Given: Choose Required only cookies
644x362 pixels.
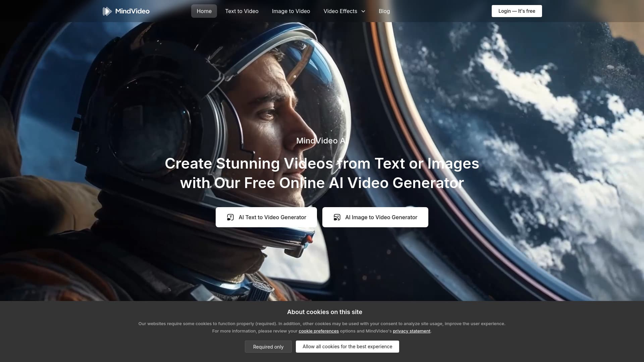Looking at the screenshot, I should [x=268, y=347].
